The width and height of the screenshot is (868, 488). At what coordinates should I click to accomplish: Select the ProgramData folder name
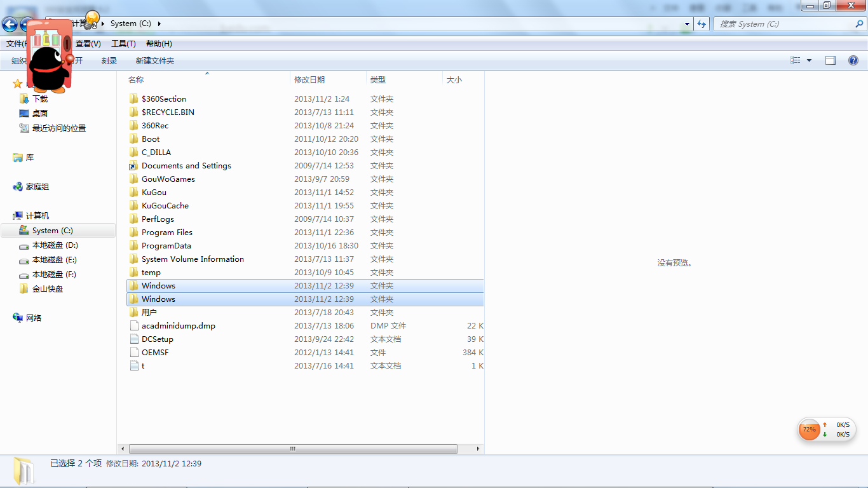[166, 245]
